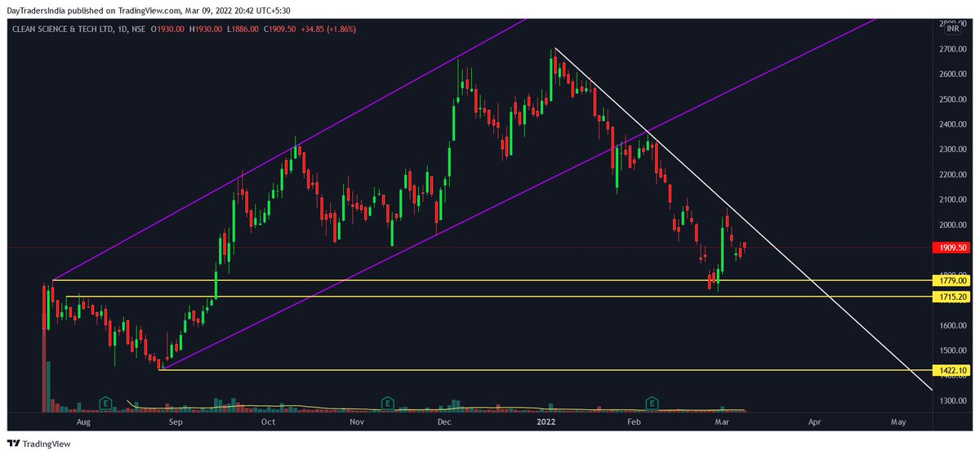Click the 2700.00 price axis label
The image size is (980, 455).
(x=952, y=49)
